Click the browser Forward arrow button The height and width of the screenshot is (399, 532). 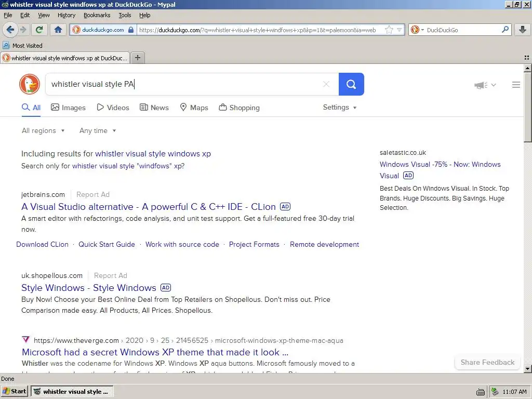[x=23, y=30]
